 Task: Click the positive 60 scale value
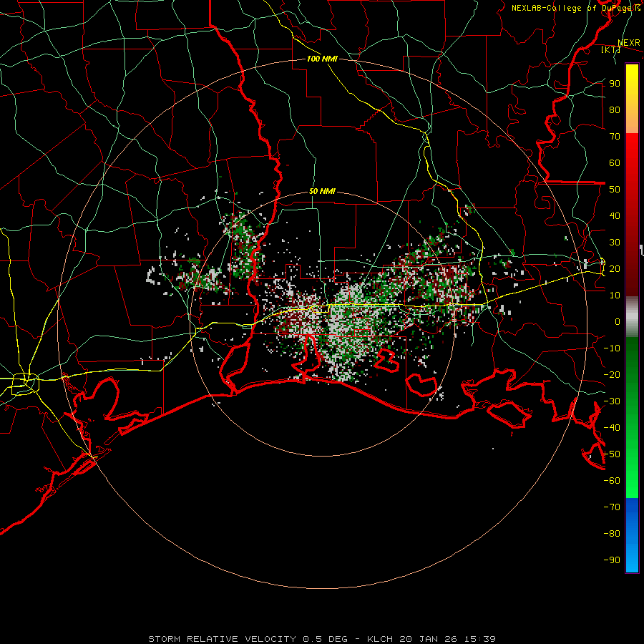(615, 162)
